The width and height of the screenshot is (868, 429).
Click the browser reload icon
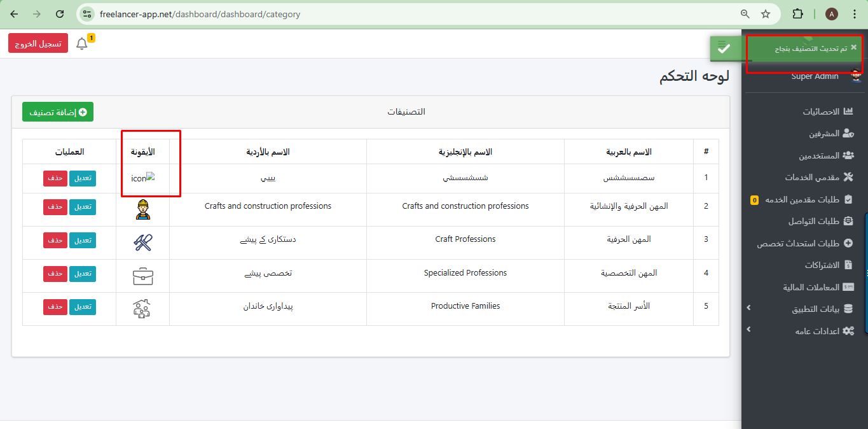[x=60, y=14]
